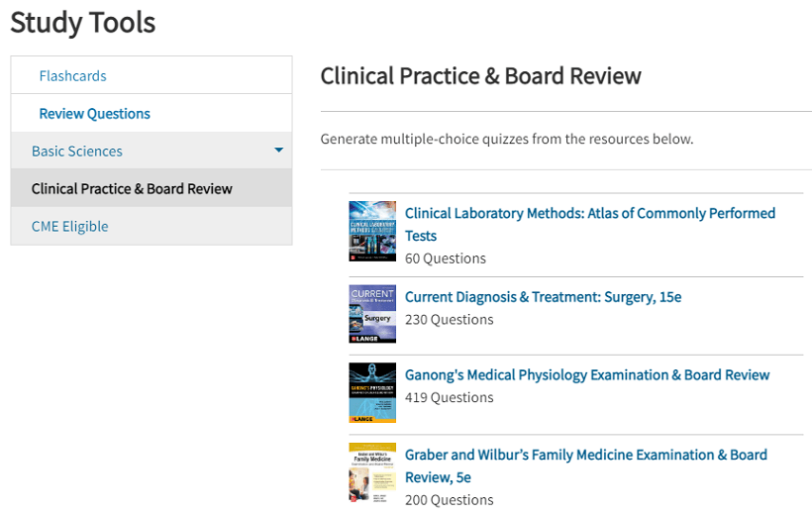
Task: Open the Flashcards section
Action: coord(72,76)
